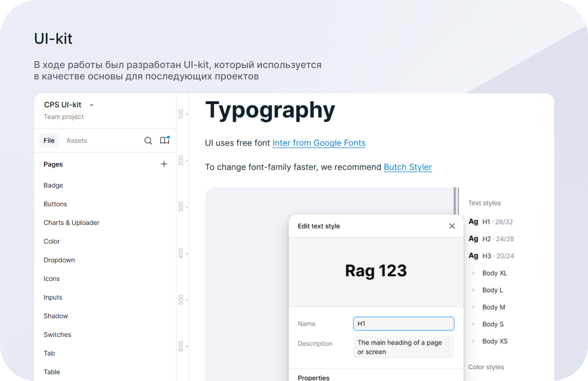Close the Edit text style dialog

point(452,226)
